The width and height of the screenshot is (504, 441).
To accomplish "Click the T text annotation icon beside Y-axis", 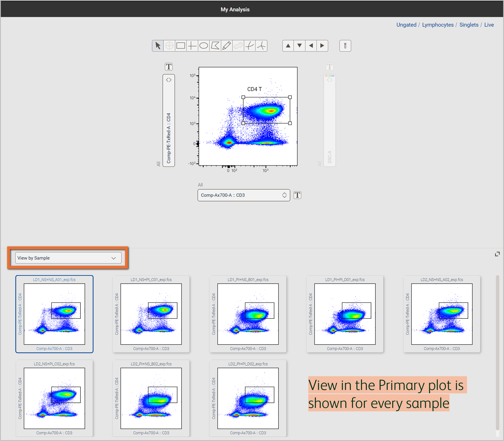I will (169, 66).
